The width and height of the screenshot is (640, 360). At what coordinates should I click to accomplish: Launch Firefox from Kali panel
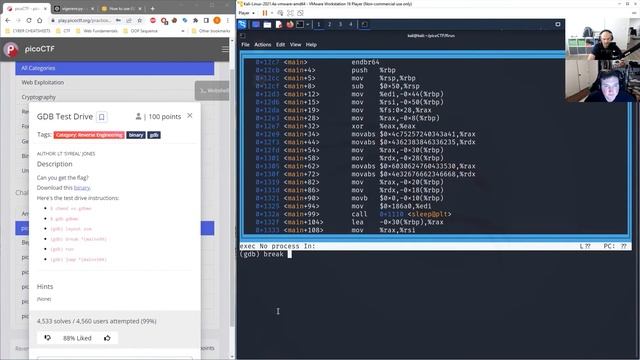[x=290, y=24]
